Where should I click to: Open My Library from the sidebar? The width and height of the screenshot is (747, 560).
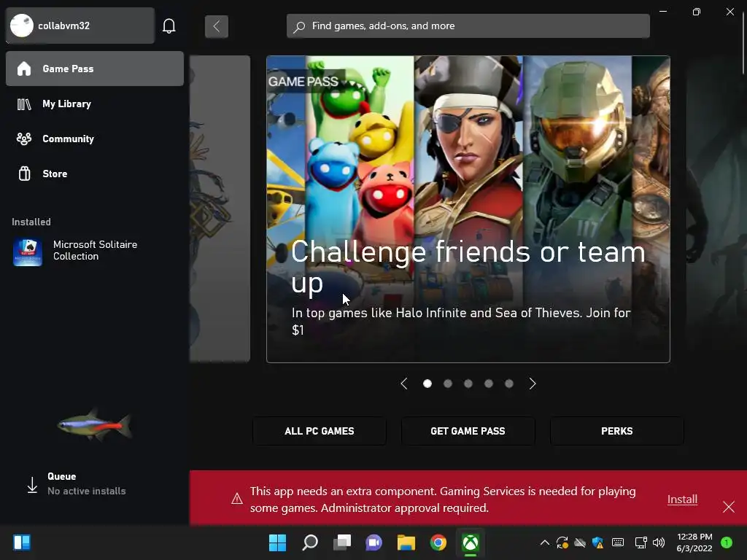pos(95,104)
